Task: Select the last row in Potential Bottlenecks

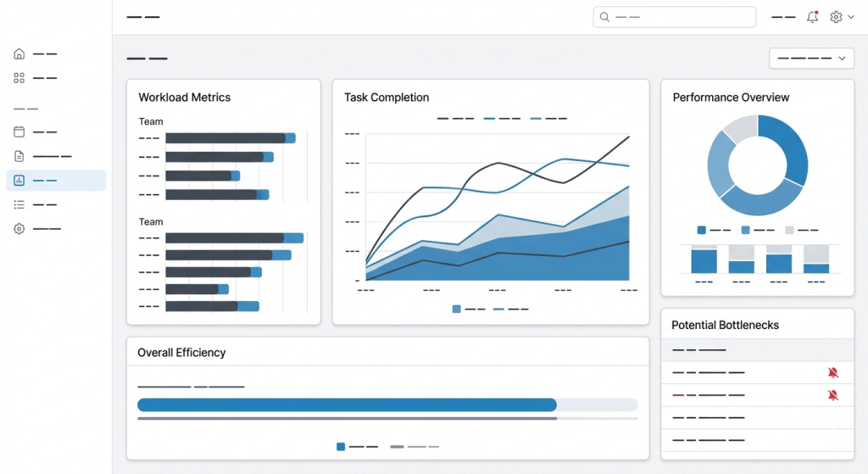Action: 746,440
